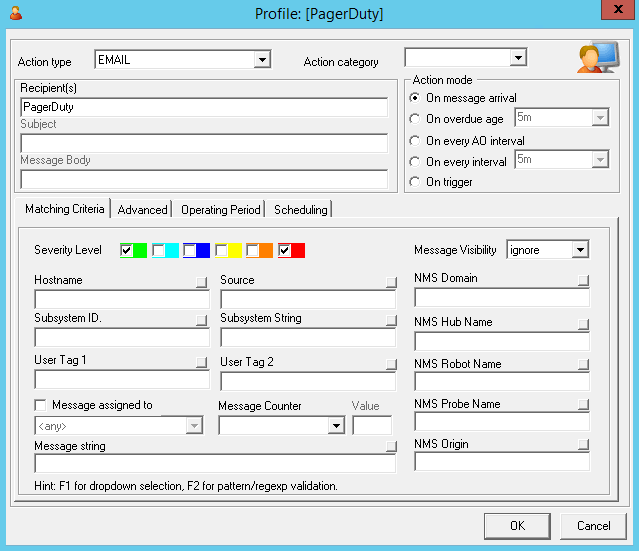
Task: Open the Operating Period tab
Action: (221, 210)
